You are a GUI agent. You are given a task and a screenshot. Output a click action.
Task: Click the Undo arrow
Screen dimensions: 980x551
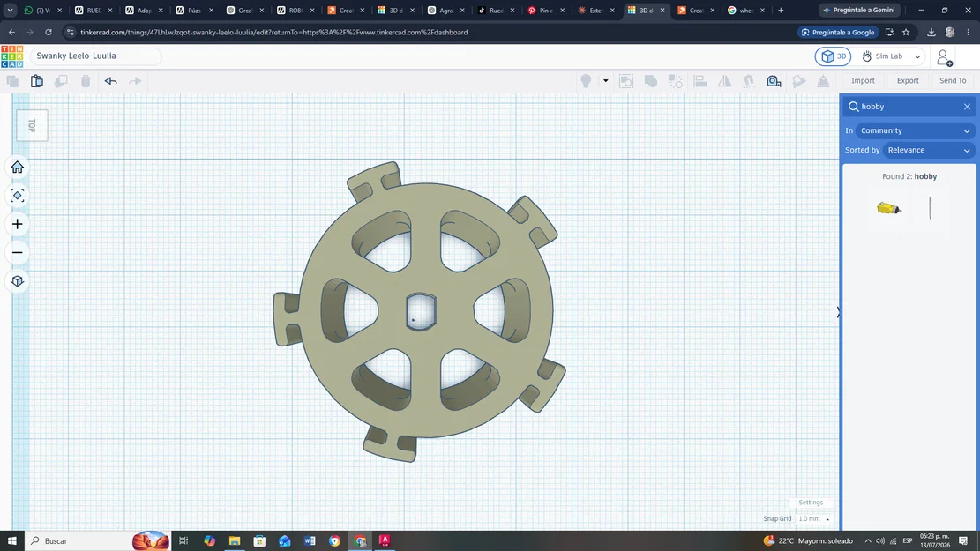pos(110,80)
